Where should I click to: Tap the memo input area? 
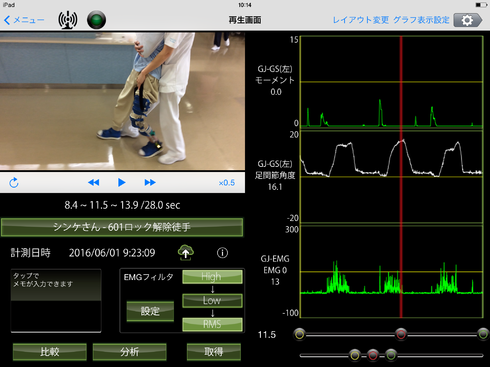pyautogui.click(x=56, y=301)
